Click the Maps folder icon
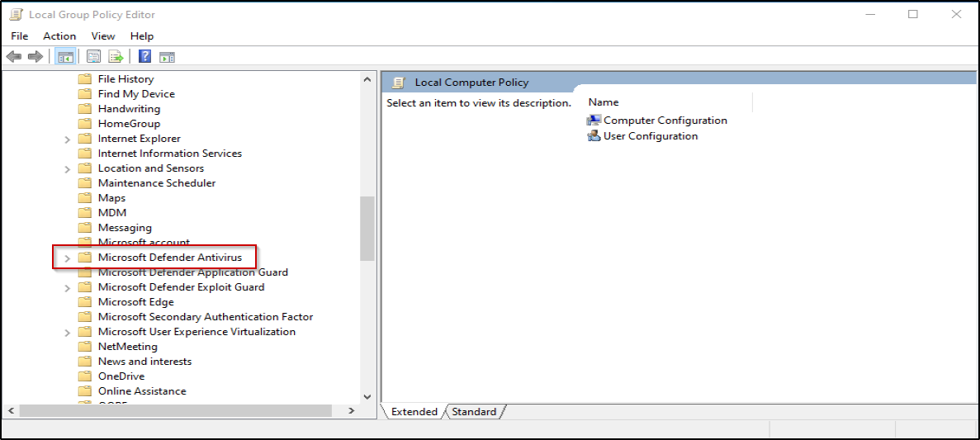The height and width of the screenshot is (440, 980). click(x=85, y=198)
